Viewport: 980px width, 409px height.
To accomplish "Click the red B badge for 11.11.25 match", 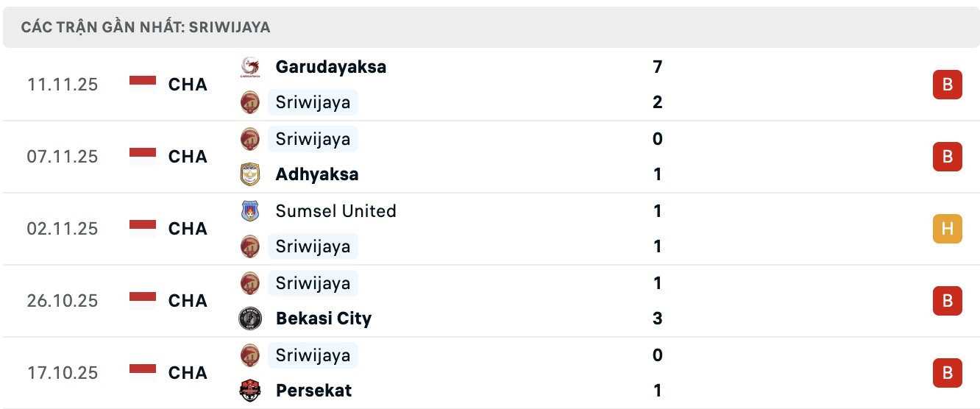I will pos(947,85).
